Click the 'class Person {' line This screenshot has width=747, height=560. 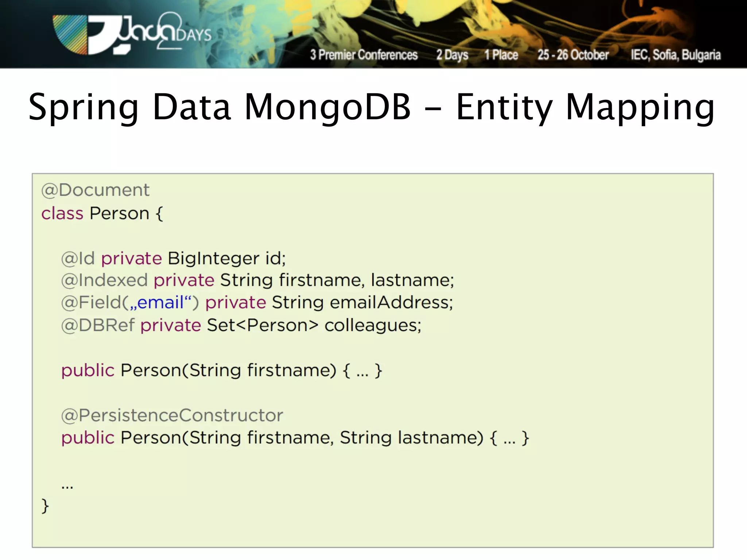coord(102,214)
